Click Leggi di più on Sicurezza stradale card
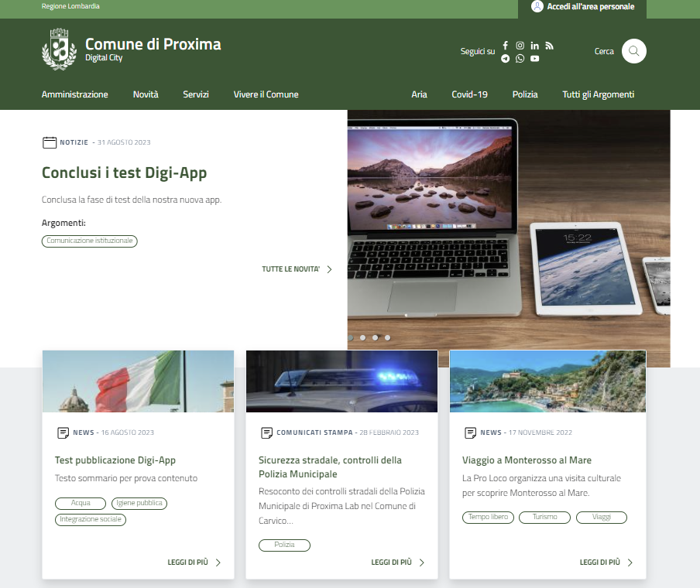The height and width of the screenshot is (588, 700). [x=398, y=562]
